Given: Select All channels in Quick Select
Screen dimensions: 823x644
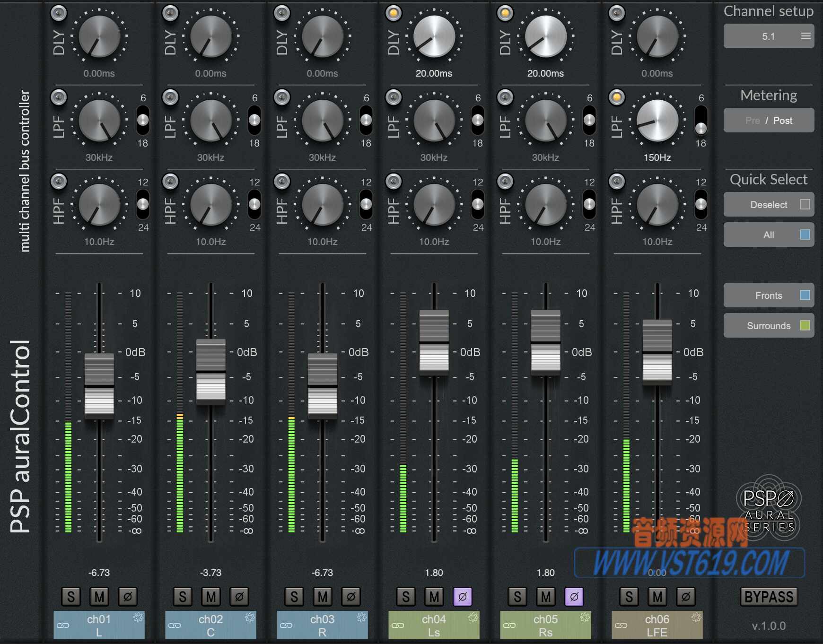Looking at the screenshot, I should click(x=769, y=235).
